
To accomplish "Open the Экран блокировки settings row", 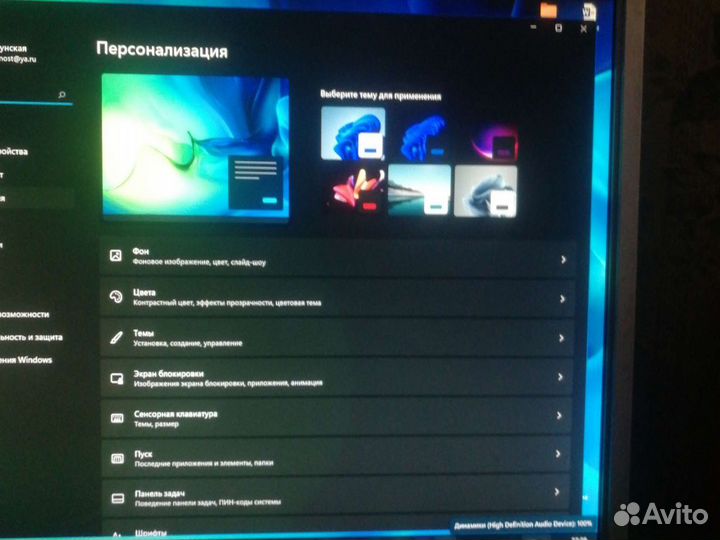I will 337,377.
